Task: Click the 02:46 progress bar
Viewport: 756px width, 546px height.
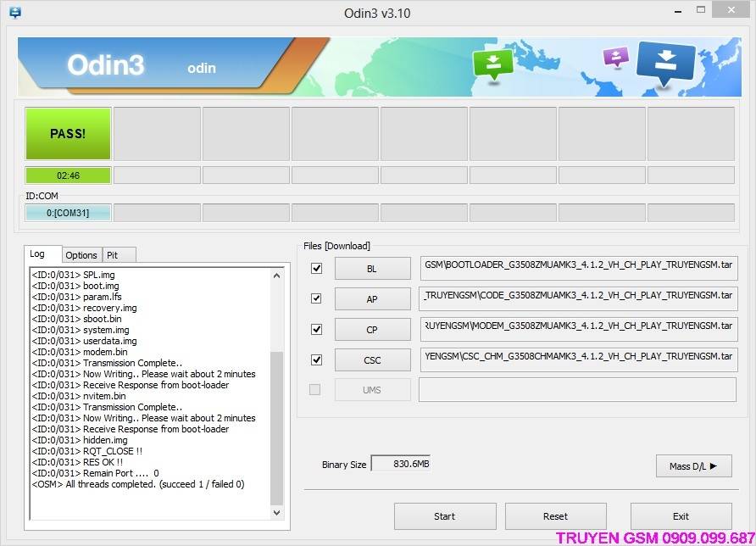Action: (x=68, y=175)
